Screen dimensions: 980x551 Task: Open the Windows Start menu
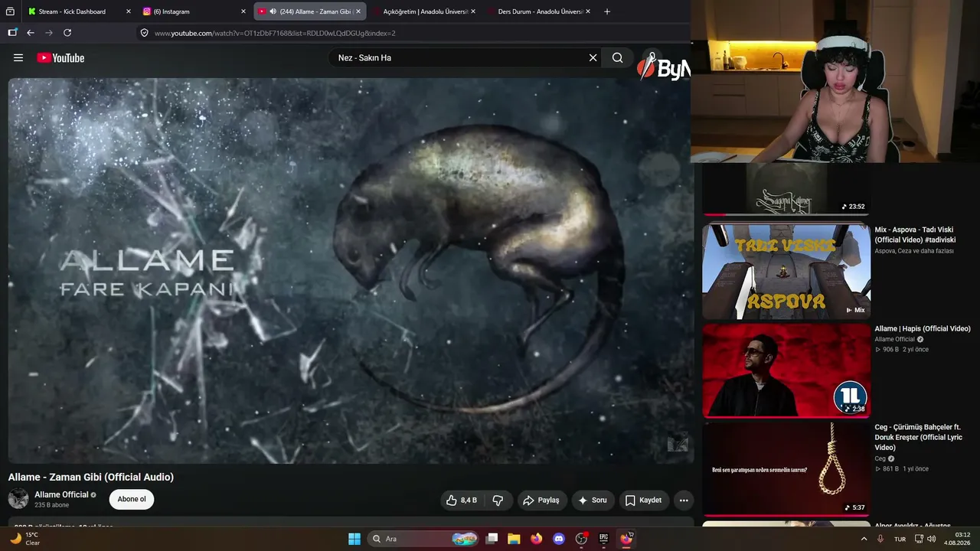354,539
